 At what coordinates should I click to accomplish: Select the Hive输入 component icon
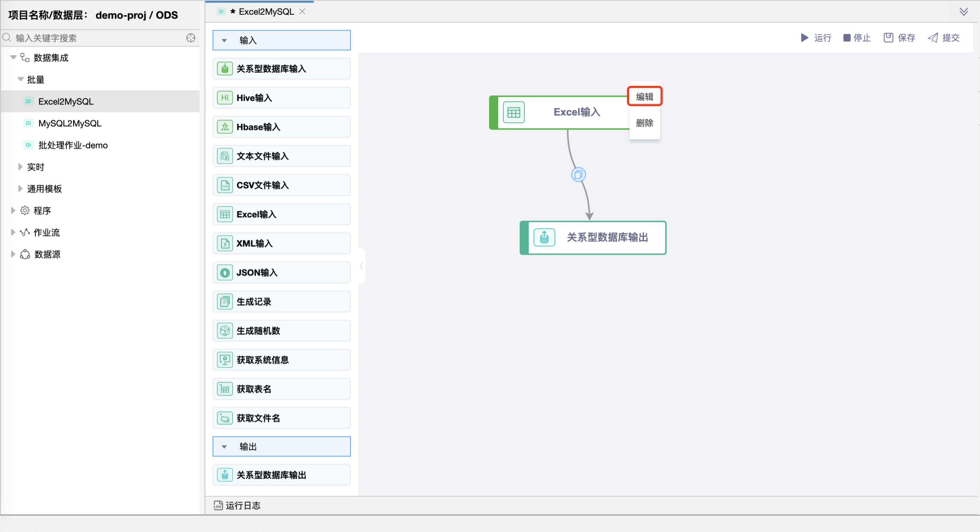click(x=225, y=97)
